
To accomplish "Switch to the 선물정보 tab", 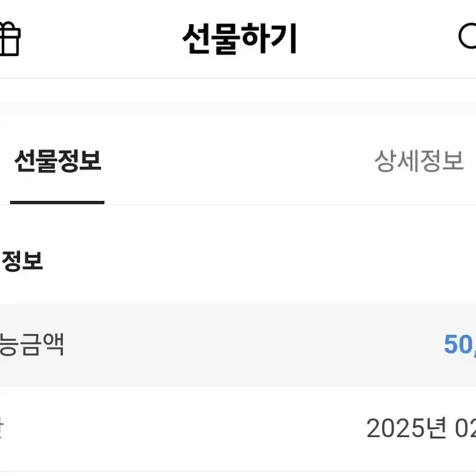I will pyautogui.click(x=58, y=161).
